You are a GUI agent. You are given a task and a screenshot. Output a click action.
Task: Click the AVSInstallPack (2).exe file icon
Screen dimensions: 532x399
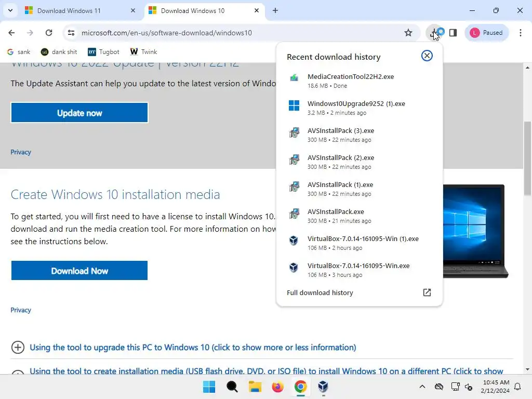(x=294, y=159)
